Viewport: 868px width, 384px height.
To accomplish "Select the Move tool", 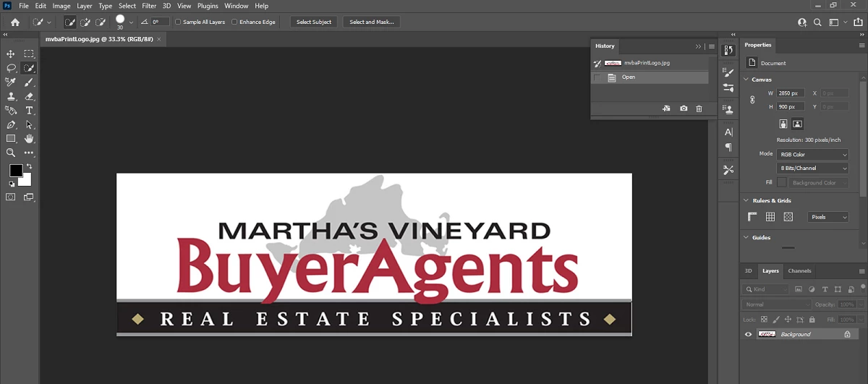I will (x=11, y=54).
